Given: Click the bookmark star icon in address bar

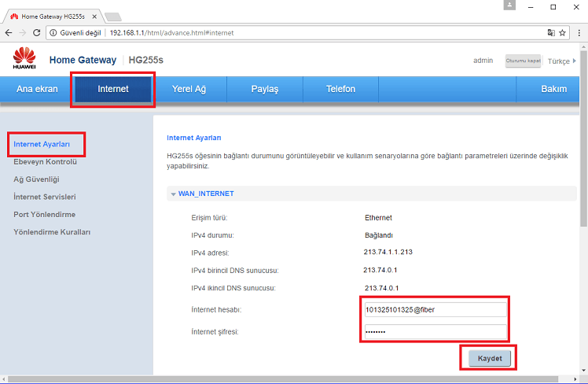Looking at the screenshot, I should pyautogui.click(x=563, y=33).
